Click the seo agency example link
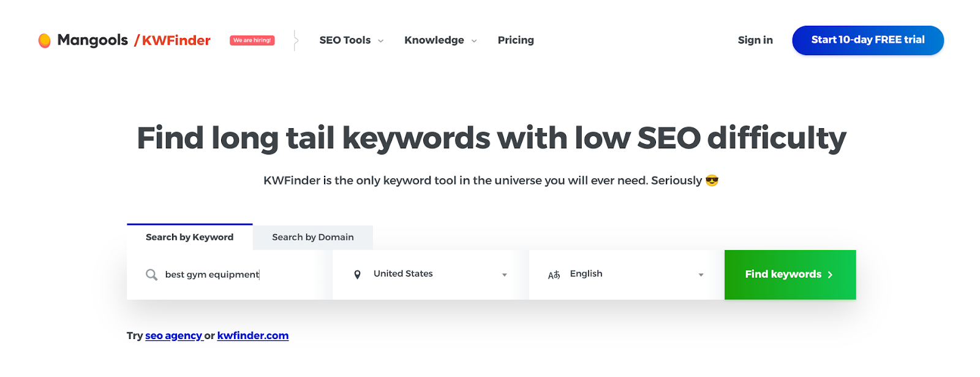This screenshot has height=377, width=980. tap(174, 336)
